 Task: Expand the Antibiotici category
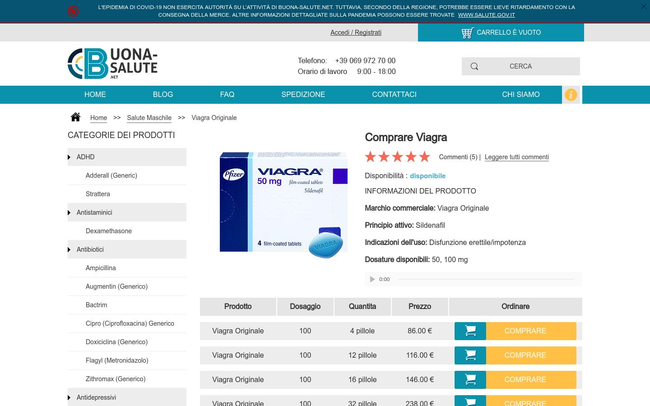(x=127, y=249)
